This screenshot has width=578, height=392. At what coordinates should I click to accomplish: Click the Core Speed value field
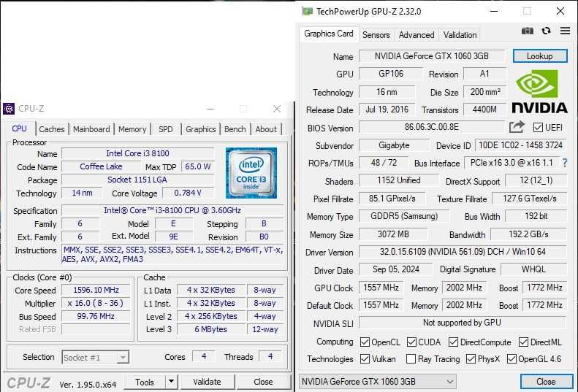coord(96,290)
